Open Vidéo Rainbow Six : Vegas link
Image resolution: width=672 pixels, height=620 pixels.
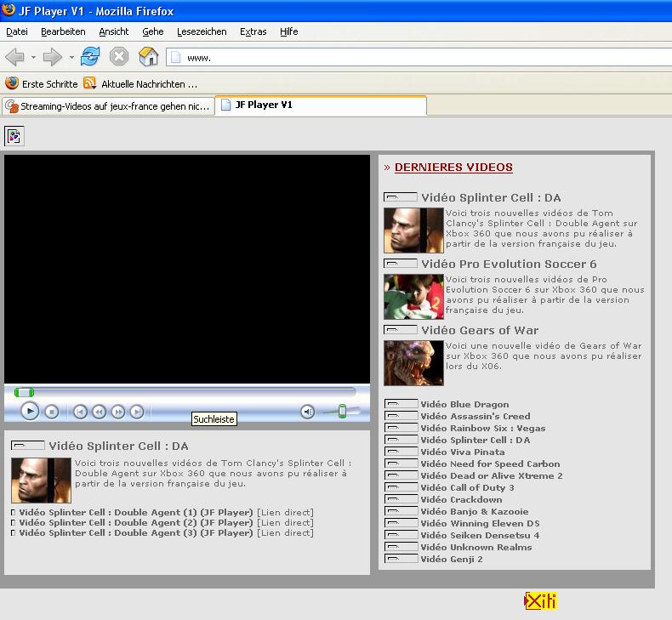[x=482, y=428]
